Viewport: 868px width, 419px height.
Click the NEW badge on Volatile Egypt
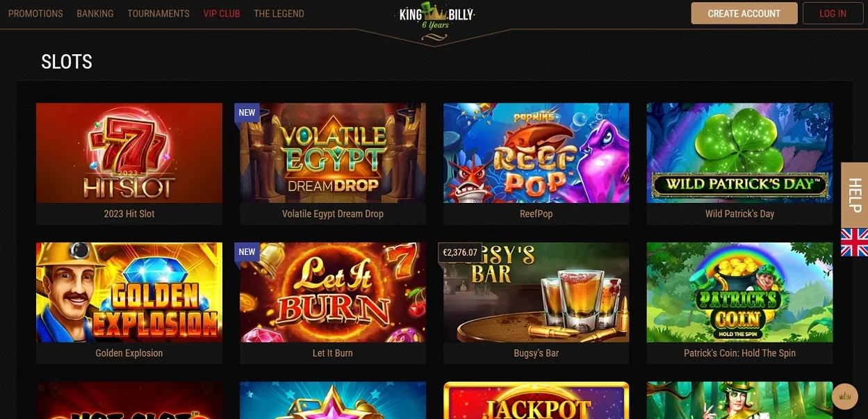coord(247,113)
